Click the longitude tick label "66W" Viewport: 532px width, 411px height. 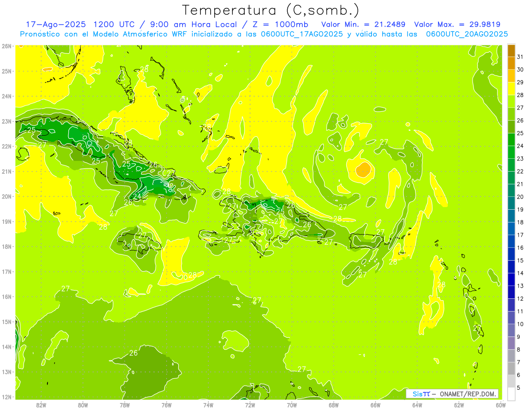pos(376,405)
